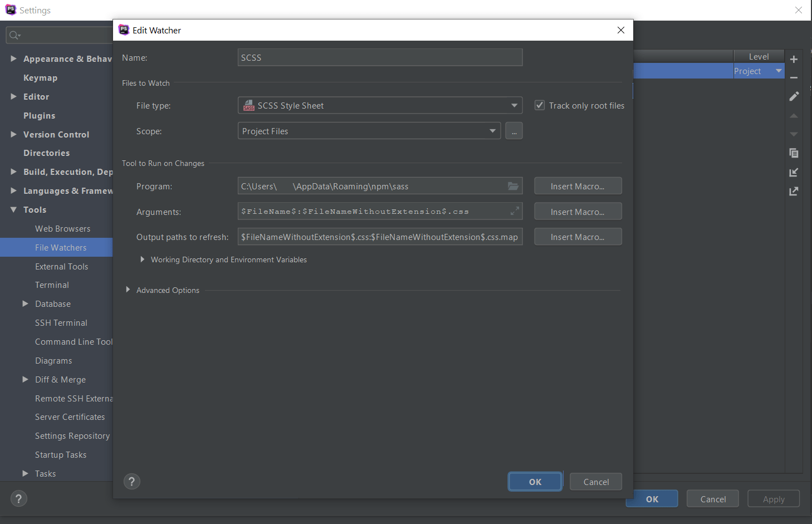The height and width of the screenshot is (524, 812).
Task: Expand Tasks tree node
Action: [25, 473]
